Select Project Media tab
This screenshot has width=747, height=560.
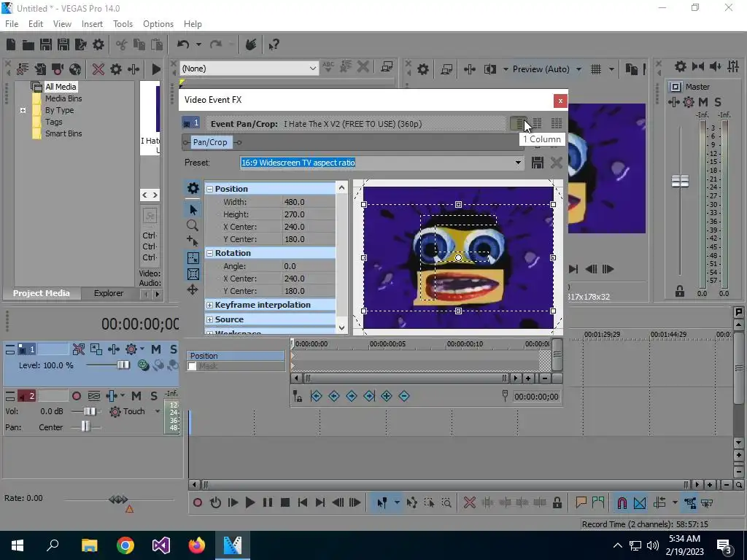click(42, 293)
